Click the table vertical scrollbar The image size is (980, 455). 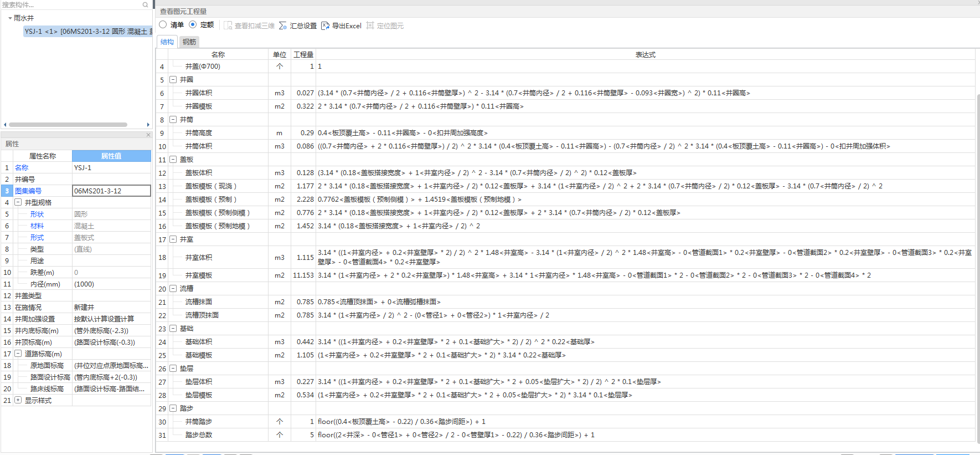[x=978, y=269]
